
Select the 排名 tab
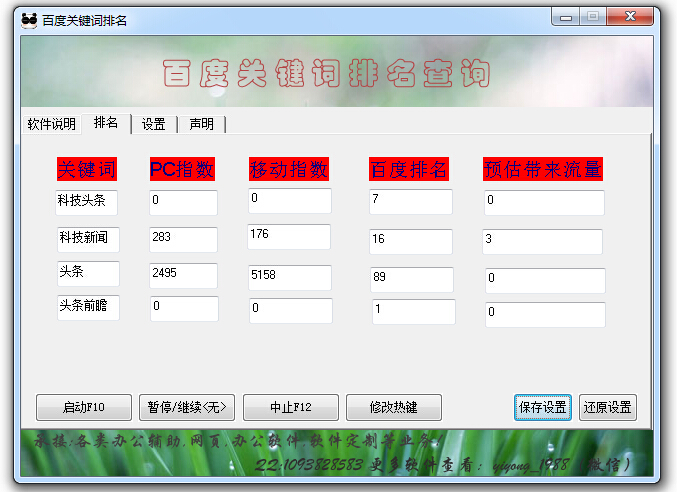tap(106, 123)
